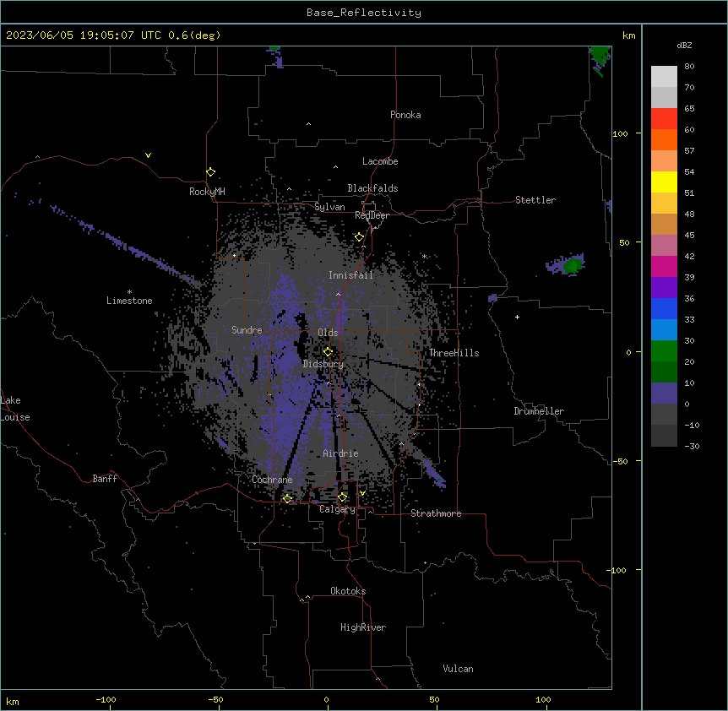
Task: Click the asterisk marker northeast of Innisfail
Action: coord(424,256)
